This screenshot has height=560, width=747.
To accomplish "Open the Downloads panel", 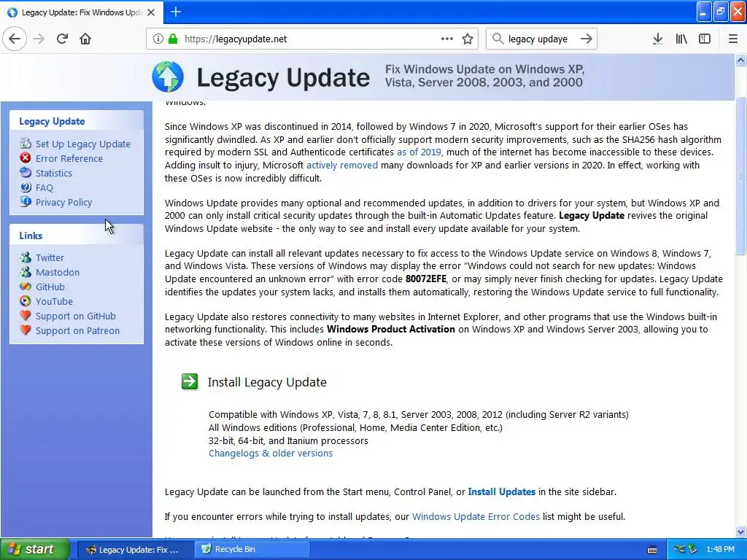I will tap(657, 39).
